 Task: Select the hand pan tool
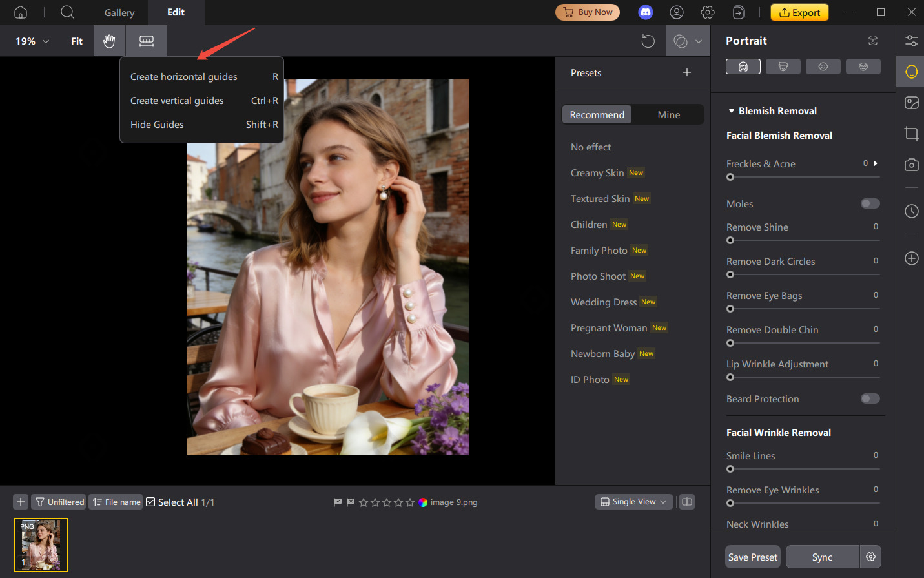point(109,41)
